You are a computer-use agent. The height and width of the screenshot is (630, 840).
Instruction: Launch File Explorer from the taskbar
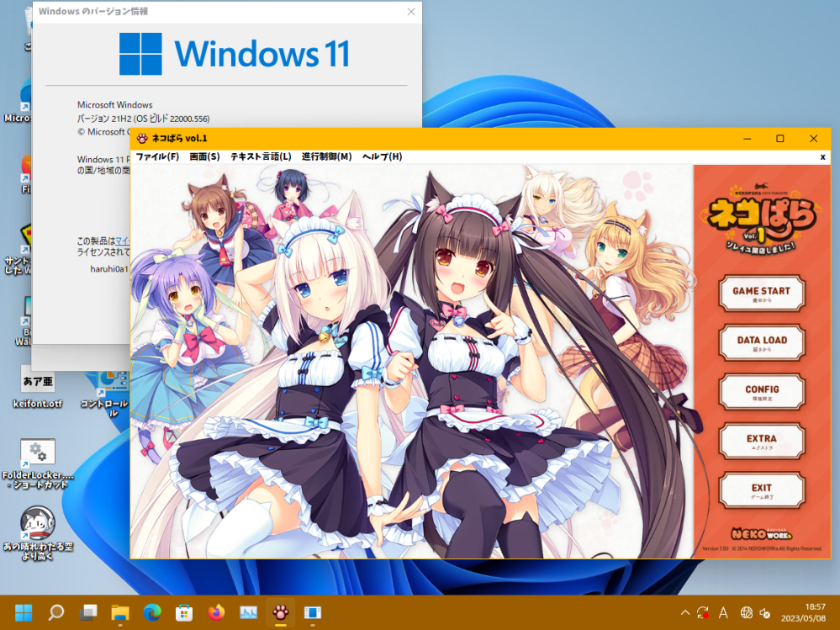(x=119, y=612)
